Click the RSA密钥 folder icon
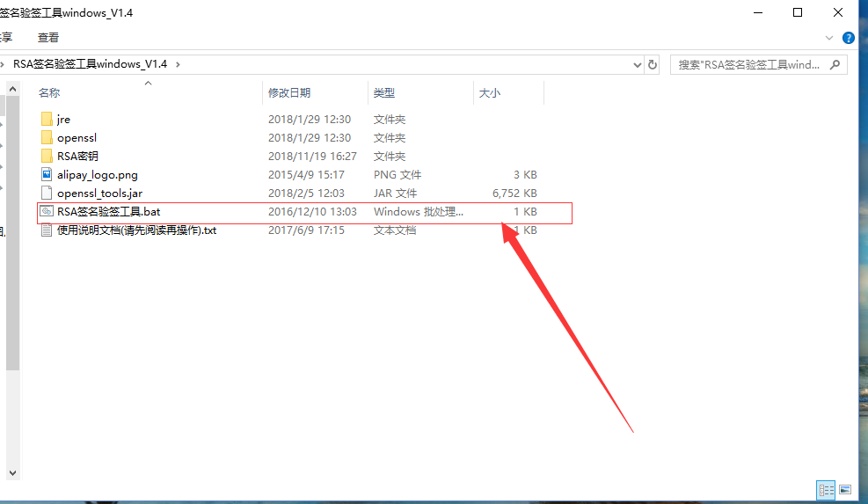 [47, 157]
